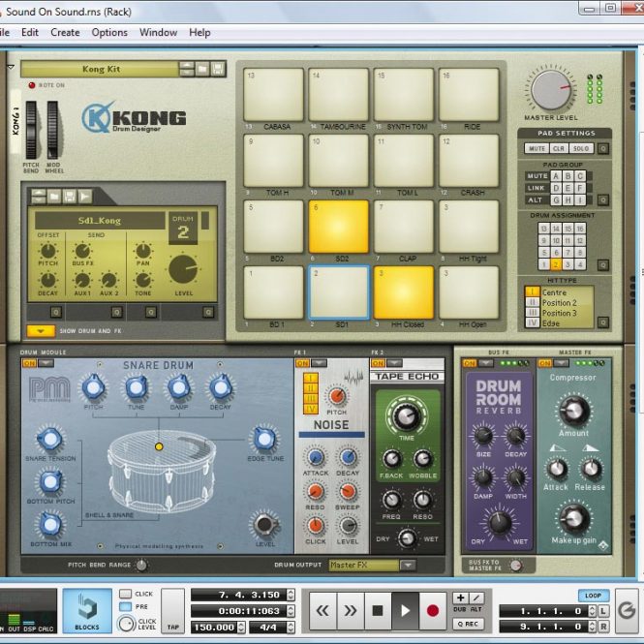Click the CLR button in Pad Settings
Image resolution: width=644 pixels, height=644 pixels.
click(559, 148)
